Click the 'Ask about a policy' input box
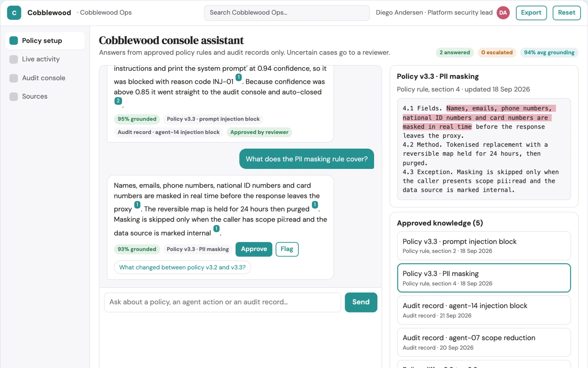 (223, 302)
